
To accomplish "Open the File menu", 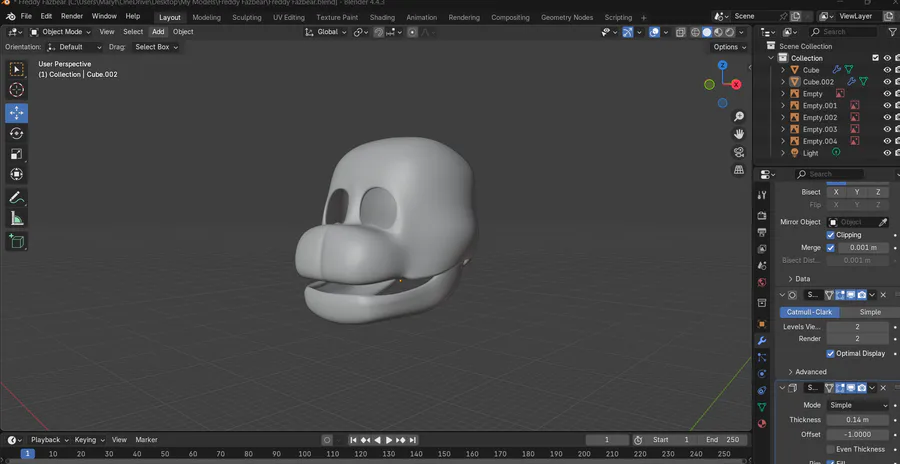I will point(26,16).
